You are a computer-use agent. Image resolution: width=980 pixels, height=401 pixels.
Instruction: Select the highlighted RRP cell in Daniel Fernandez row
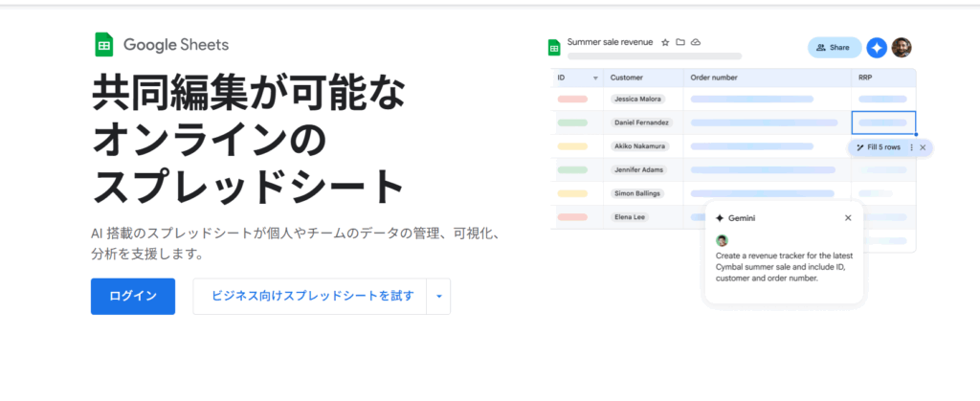883,123
